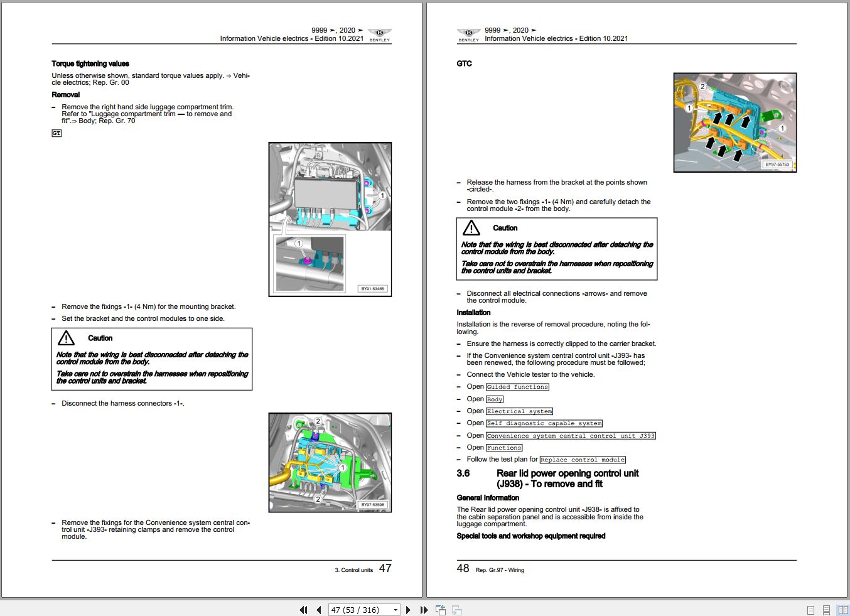
Task: Click the Functions reference link
Action: coord(504,448)
